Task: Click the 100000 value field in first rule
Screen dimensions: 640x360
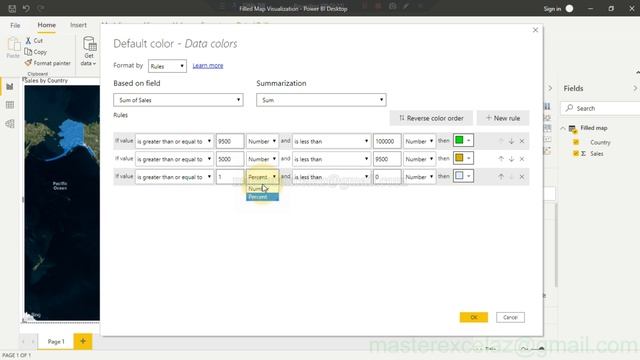Action: [x=387, y=141]
